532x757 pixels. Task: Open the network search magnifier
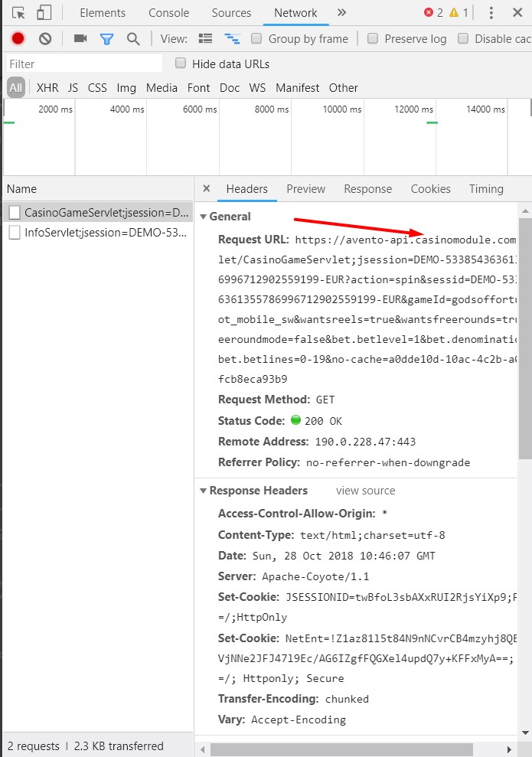click(133, 39)
